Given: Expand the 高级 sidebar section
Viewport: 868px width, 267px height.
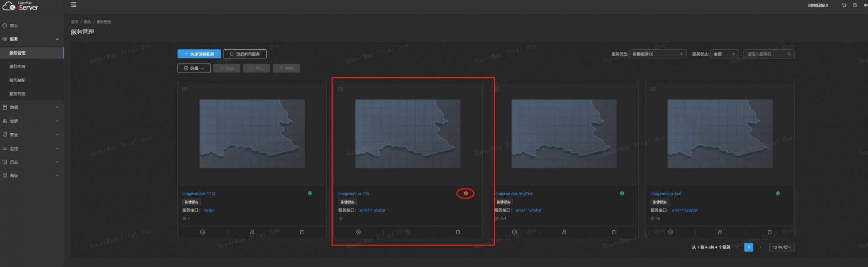Looking at the screenshot, I should [32, 175].
